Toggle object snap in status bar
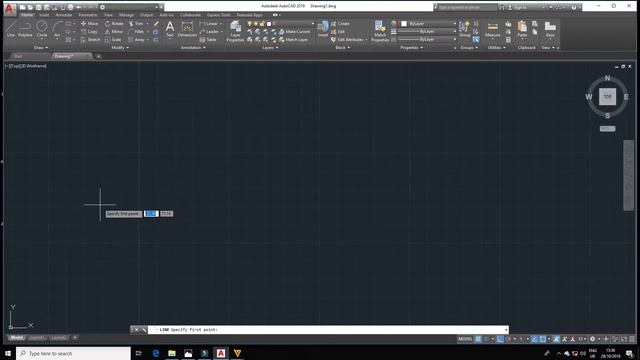Viewport: 640px width, 360px height. (543, 339)
